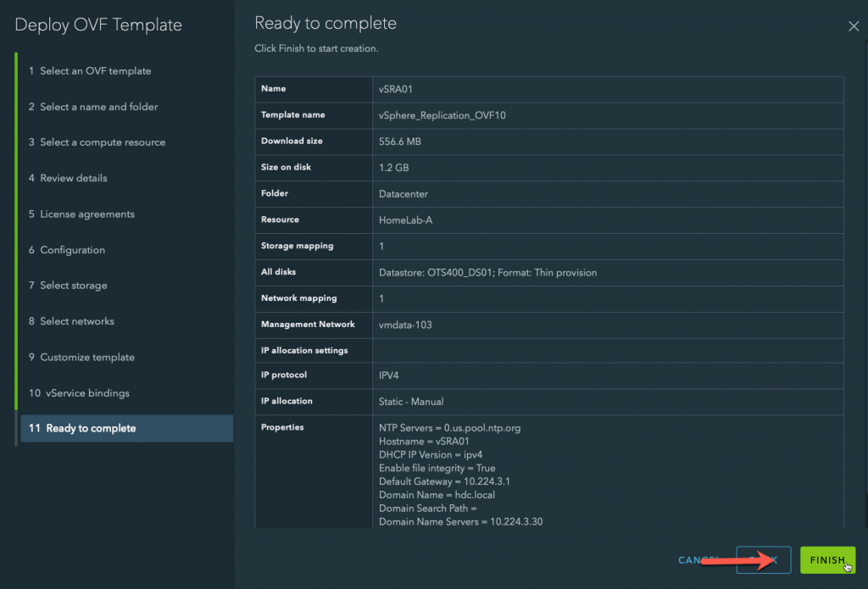Go to step 3 Select a compute resource

point(97,142)
